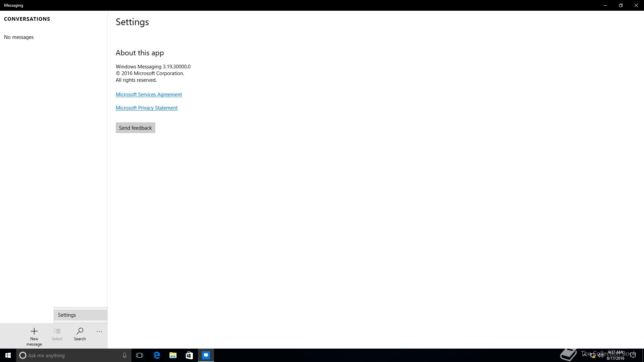Open File Explorer from taskbar
The width and height of the screenshot is (644, 362).
tap(173, 355)
